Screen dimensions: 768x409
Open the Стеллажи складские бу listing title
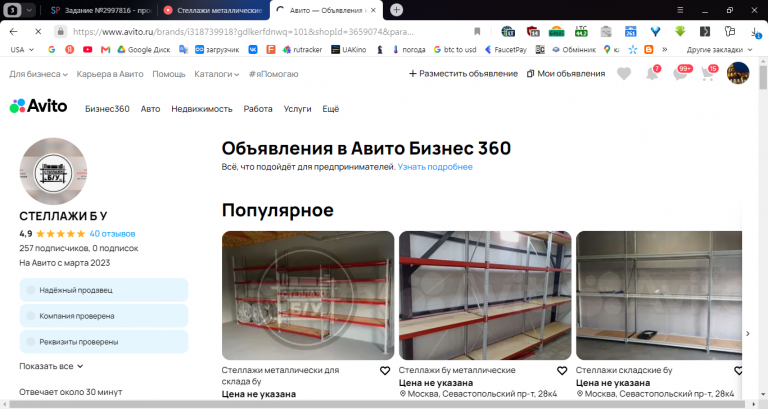[x=624, y=370]
